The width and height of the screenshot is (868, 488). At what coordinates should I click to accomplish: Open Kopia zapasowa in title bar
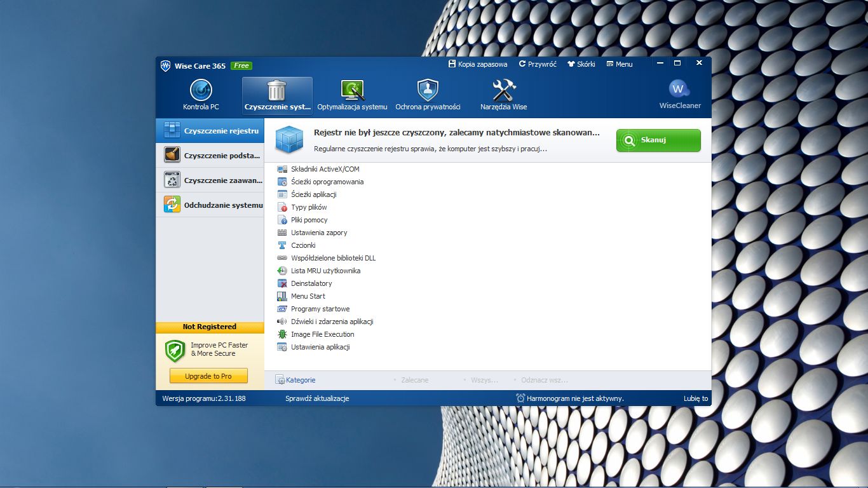pos(478,64)
